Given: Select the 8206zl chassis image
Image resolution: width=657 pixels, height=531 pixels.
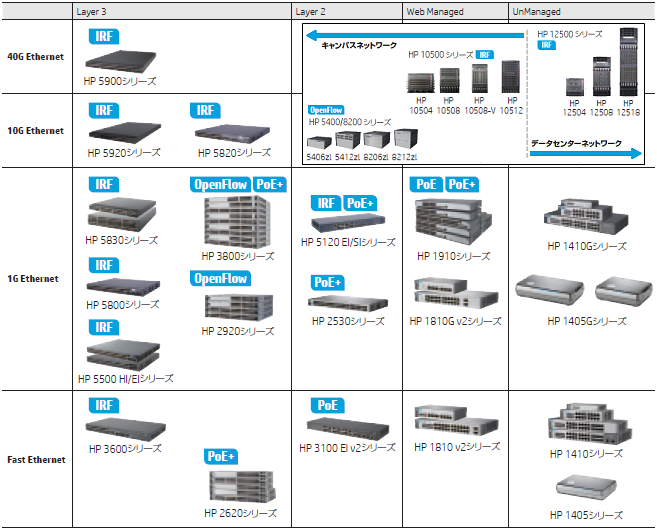Looking at the screenshot, I should 377,140.
